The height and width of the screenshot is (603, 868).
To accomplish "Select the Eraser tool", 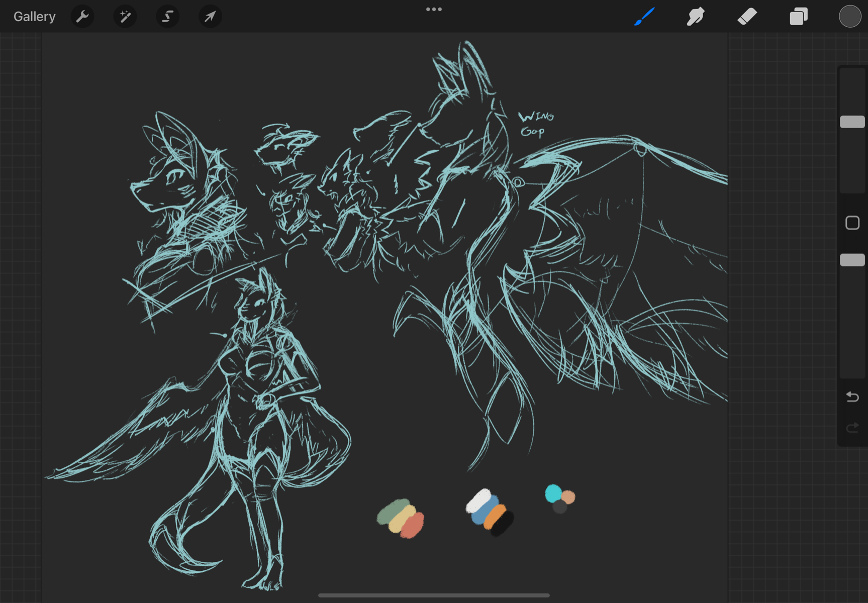I will point(747,17).
